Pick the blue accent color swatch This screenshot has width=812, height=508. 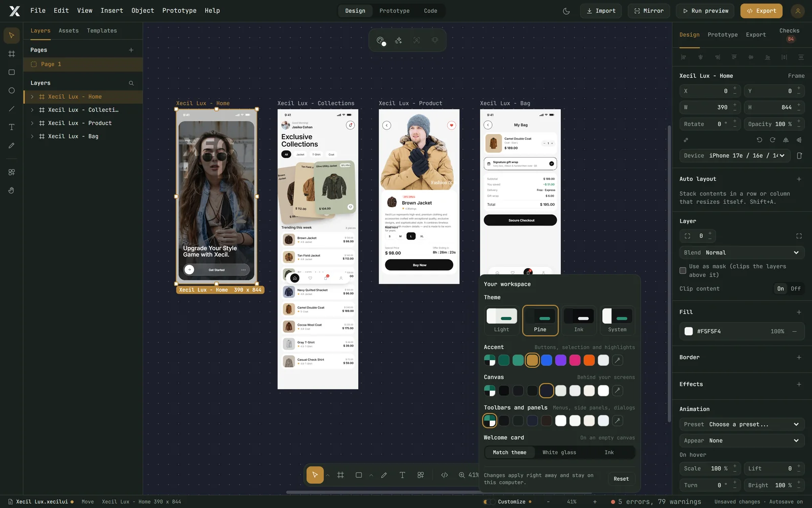[x=547, y=360]
